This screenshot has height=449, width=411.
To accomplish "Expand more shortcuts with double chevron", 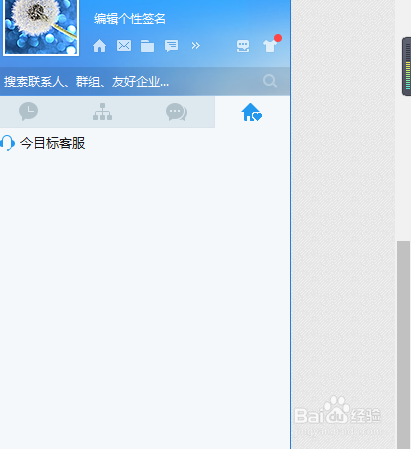I will (x=196, y=46).
